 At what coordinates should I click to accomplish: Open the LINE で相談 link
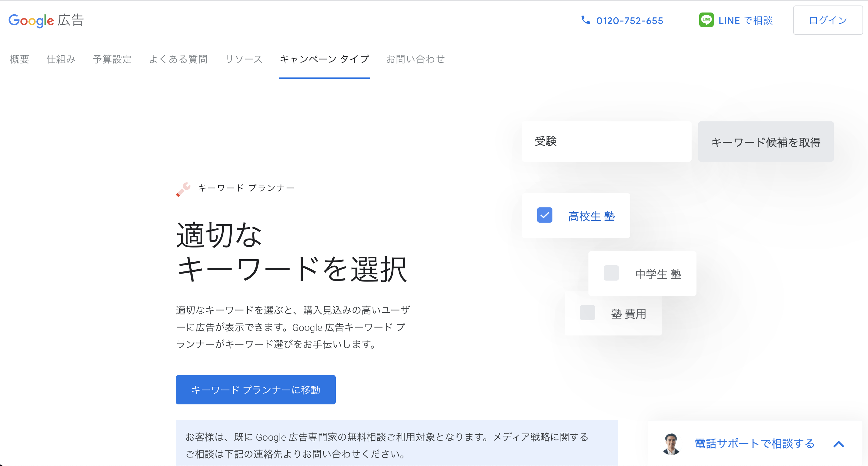745,21
